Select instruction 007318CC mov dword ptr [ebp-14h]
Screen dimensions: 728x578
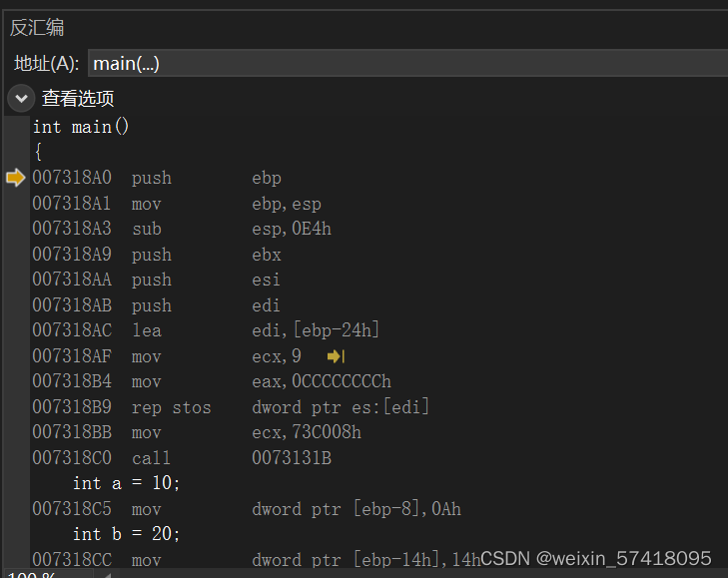[257, 559]
